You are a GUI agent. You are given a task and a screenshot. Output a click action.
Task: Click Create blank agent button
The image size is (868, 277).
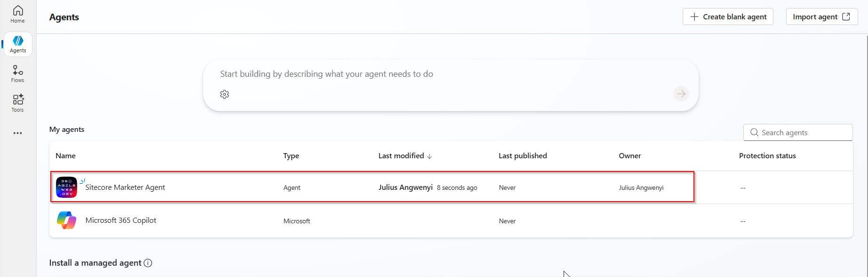728,16
